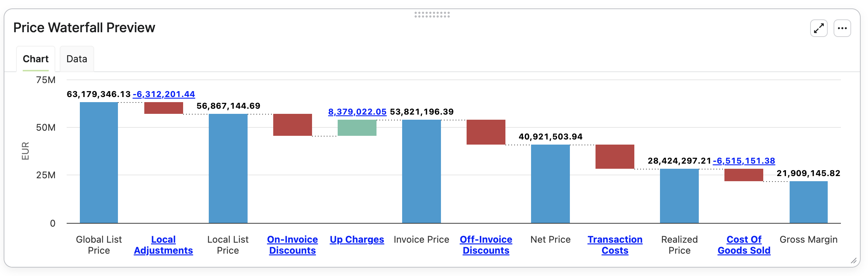Click the Cost Of Goods Sold link

pos(744,245)
